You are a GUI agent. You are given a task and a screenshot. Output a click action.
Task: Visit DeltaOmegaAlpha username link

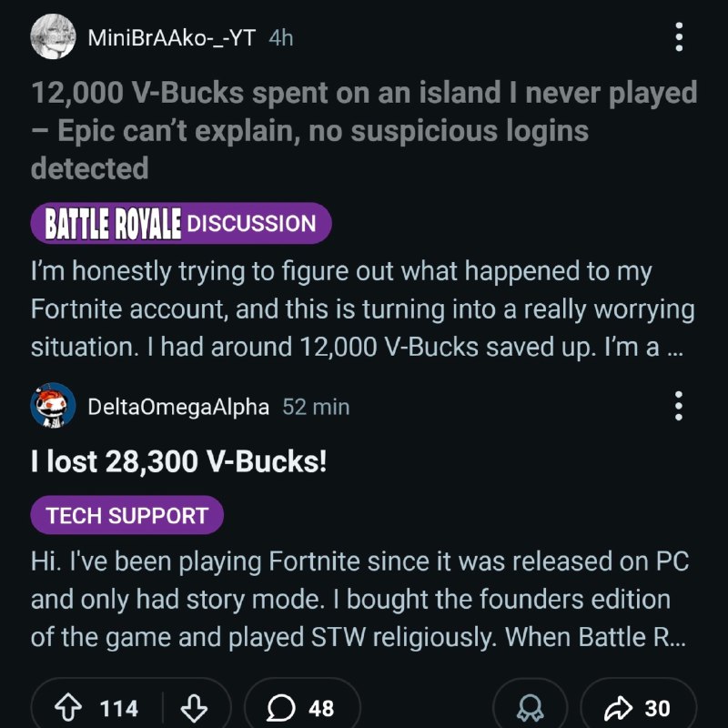click(x=178, y=407)
